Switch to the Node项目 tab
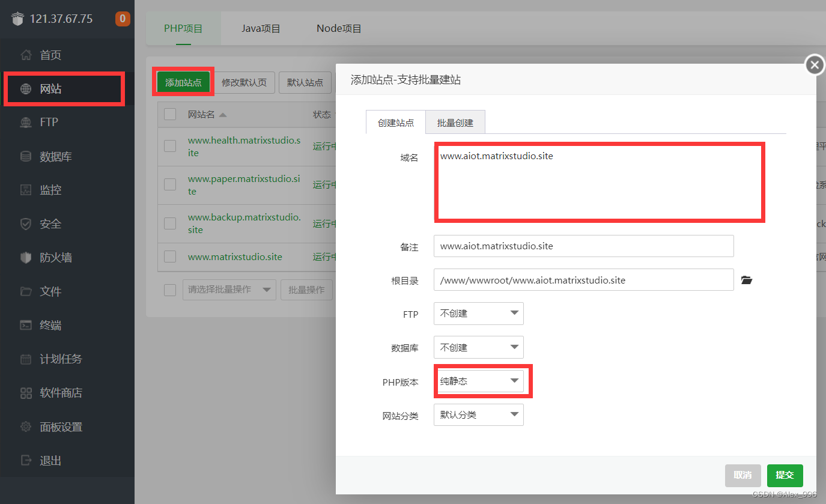 click(x=339, y=28)
